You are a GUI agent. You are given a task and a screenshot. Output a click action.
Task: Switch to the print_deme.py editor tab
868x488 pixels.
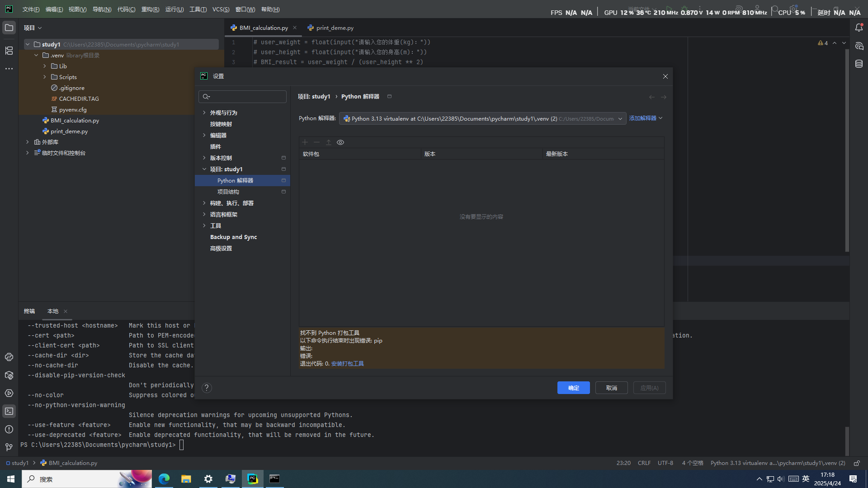click(x=335, y=28)
